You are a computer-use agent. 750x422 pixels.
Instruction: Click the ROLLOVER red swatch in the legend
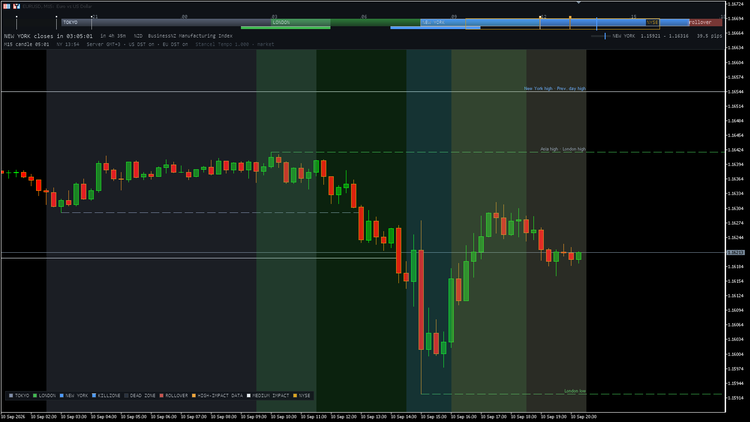162,396
